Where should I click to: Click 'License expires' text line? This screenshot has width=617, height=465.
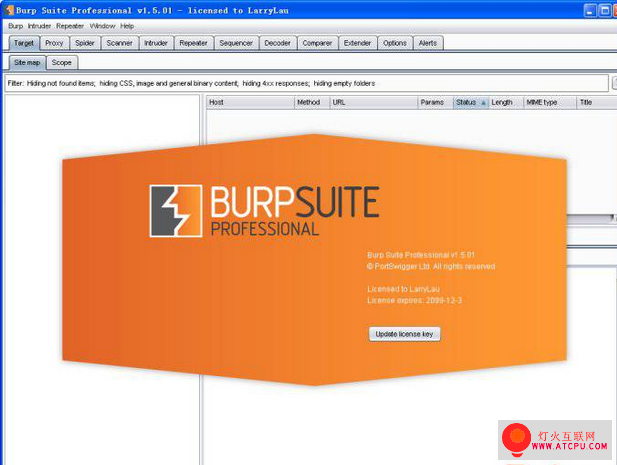(x=414, y=300)
